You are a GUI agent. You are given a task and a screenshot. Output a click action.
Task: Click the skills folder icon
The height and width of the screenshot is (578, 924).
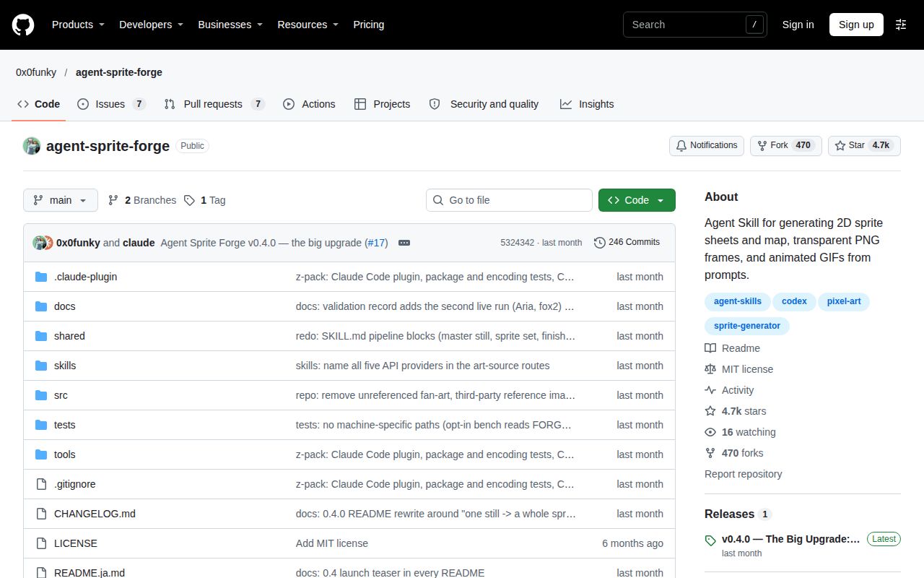click(41, 366)
